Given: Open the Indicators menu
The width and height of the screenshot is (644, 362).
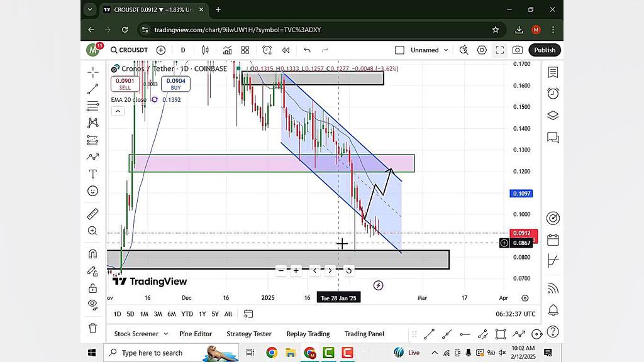Looking at the screenshot, I should coord(227,50).
